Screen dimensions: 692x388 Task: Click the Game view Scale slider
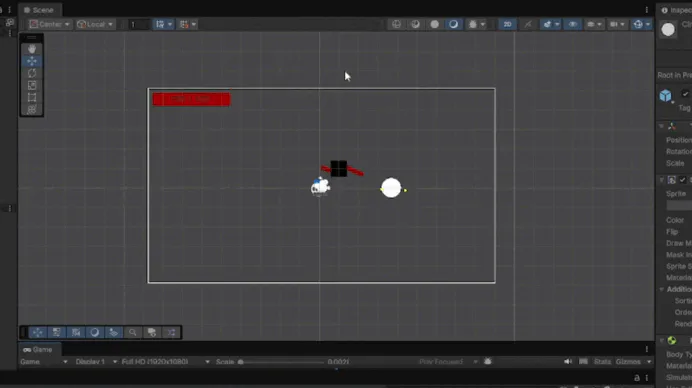pos(282,362)
